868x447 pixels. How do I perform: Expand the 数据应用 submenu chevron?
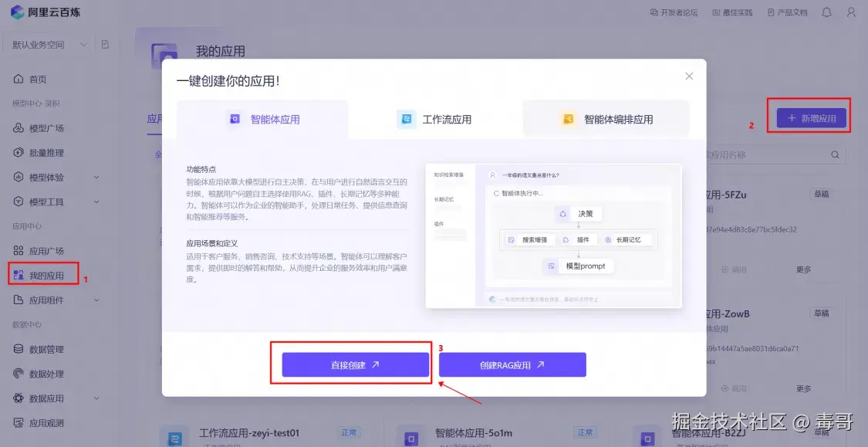96,398
